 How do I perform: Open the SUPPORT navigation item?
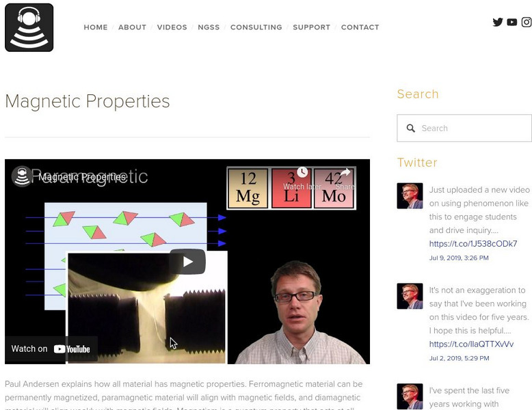(311, 27)
